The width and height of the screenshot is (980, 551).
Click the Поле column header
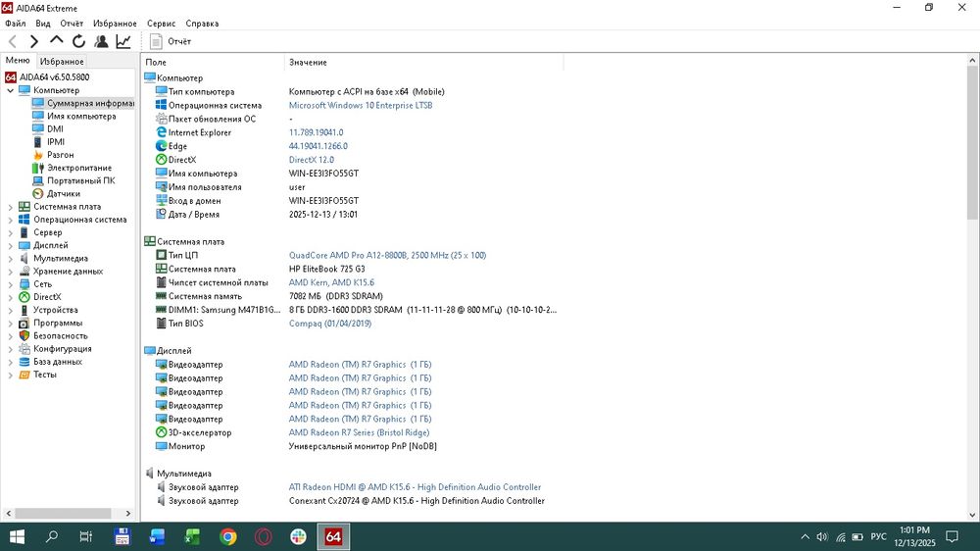[213, 63]
